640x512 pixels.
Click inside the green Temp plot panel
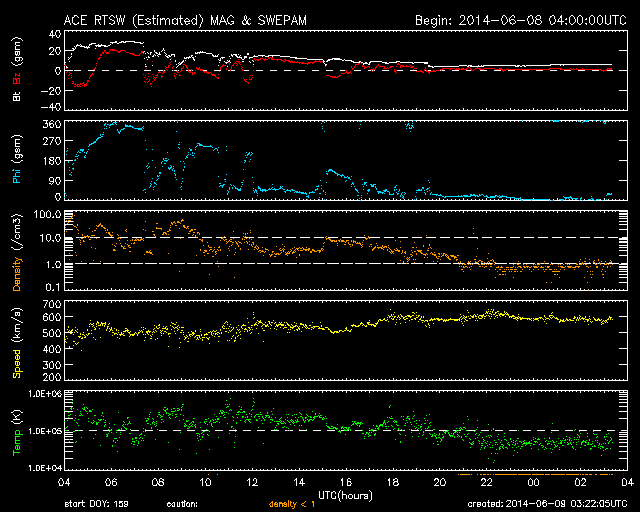tap(346, 430)
